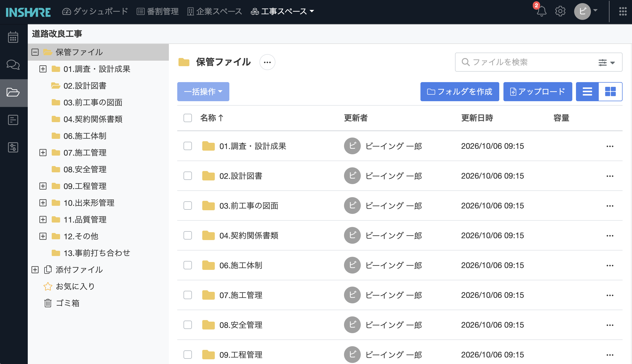This screenshot has width=632, height=364.
Task: Check the 07.施工管理 row checkbox
Action: pos(188,295)
